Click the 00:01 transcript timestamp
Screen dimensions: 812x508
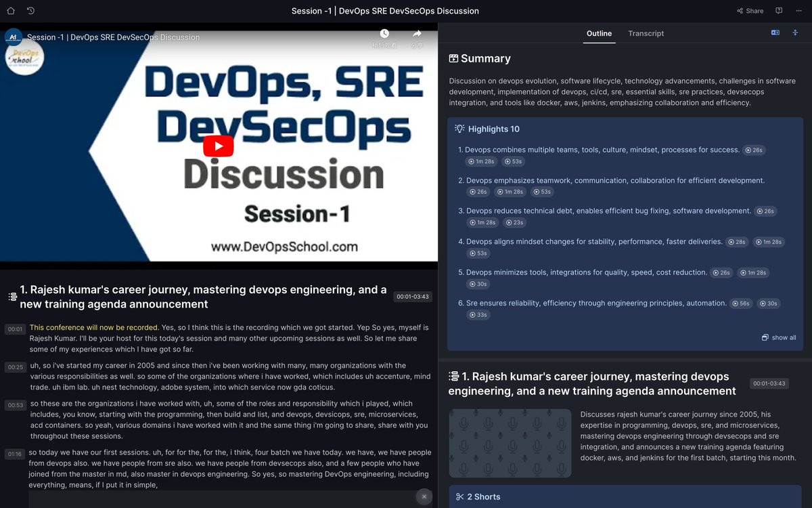point(15,329)
